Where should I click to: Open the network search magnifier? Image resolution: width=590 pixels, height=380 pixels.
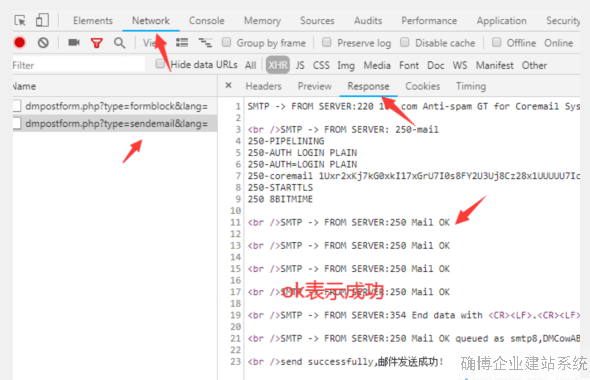pos(120,43)
